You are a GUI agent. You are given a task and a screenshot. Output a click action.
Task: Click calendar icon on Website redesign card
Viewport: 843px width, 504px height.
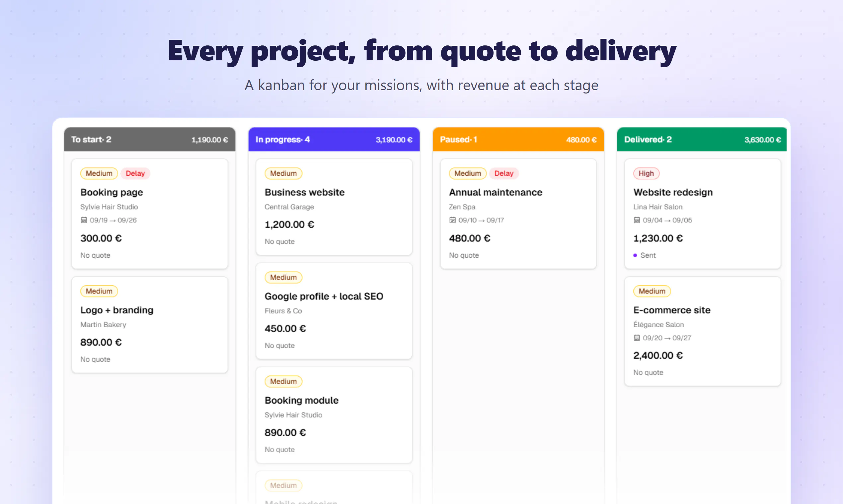[x=637, y=220]
